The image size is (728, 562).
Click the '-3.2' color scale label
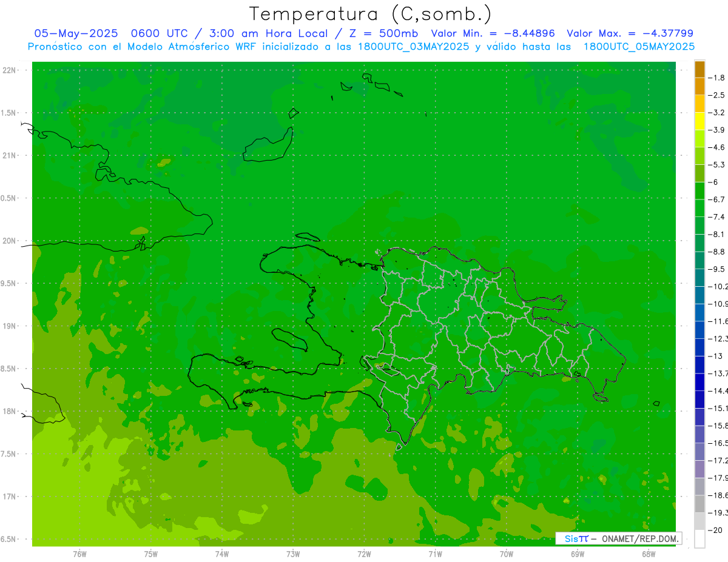click(x=717, y=113)
